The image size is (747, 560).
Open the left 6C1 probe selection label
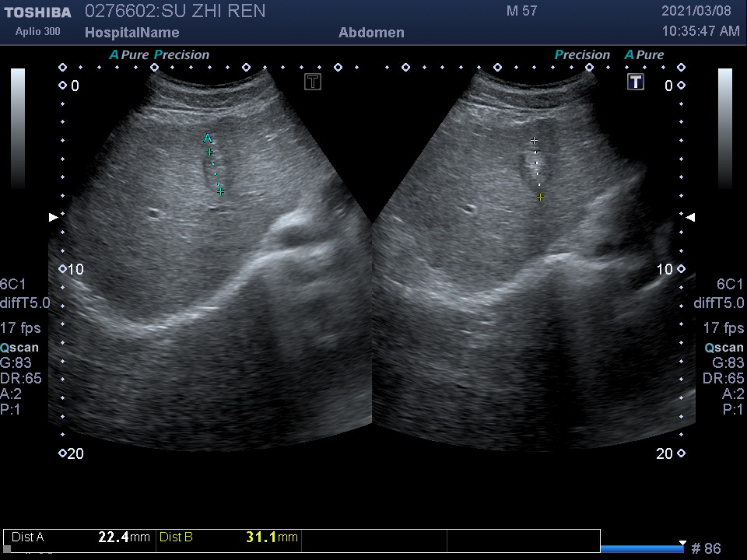13,284
